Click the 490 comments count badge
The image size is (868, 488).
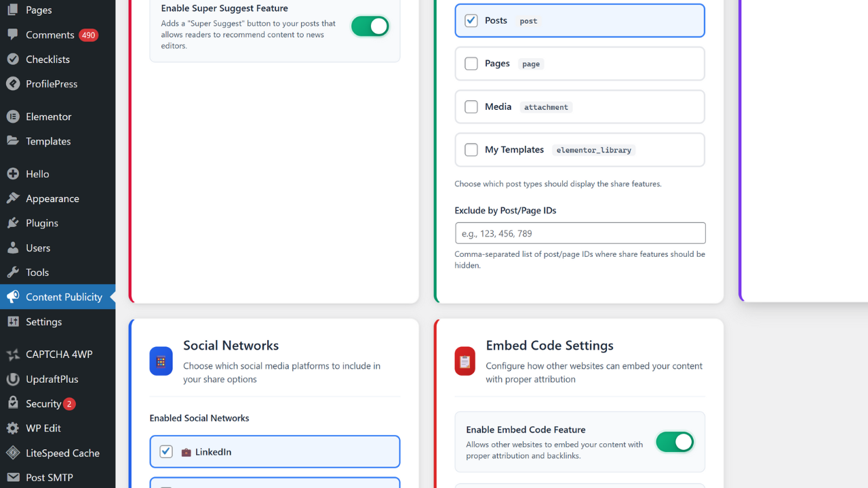coord(88,35)
